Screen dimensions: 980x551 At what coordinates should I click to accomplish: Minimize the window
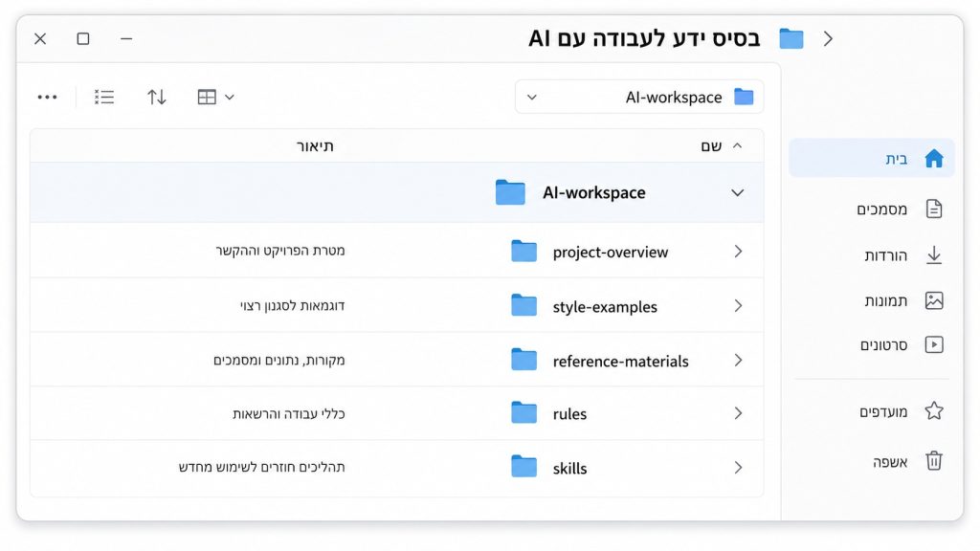pos(126,38)
